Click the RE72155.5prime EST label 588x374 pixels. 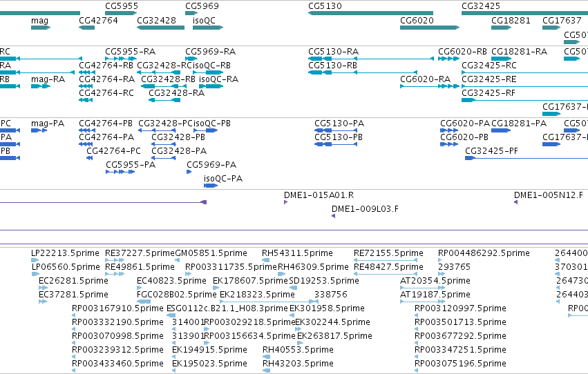click(388, 253)
